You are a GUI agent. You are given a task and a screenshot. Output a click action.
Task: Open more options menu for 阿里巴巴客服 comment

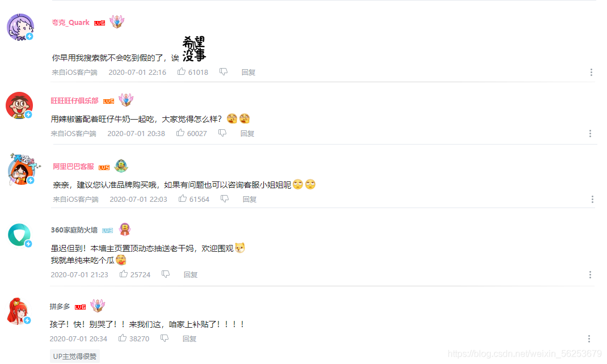[592, 199]
